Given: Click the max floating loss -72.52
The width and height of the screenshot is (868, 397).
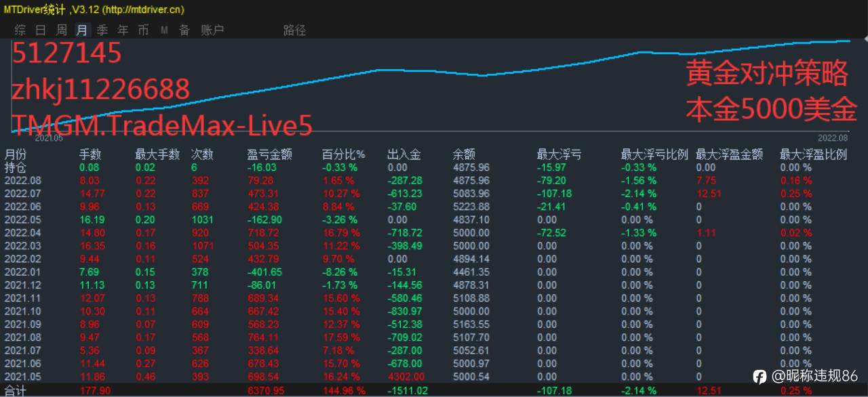Looking at the screenshot, I should click(551, 233).
